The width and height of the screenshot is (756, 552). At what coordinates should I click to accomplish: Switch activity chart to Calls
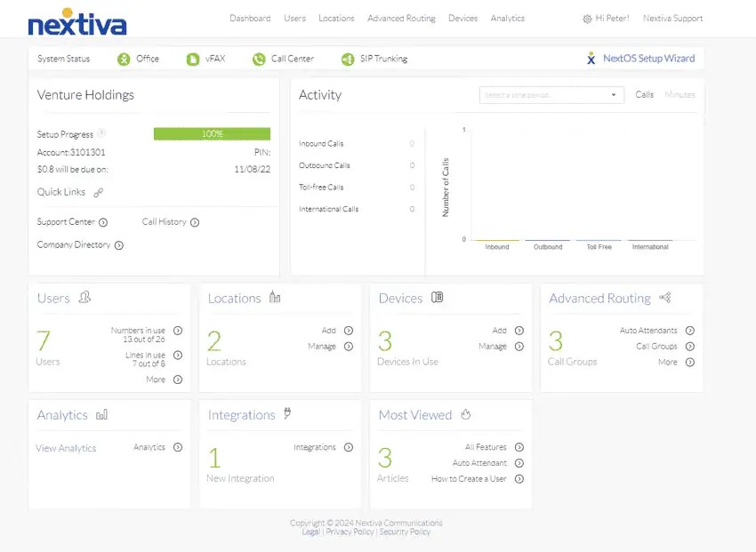[x=644, y=94]
